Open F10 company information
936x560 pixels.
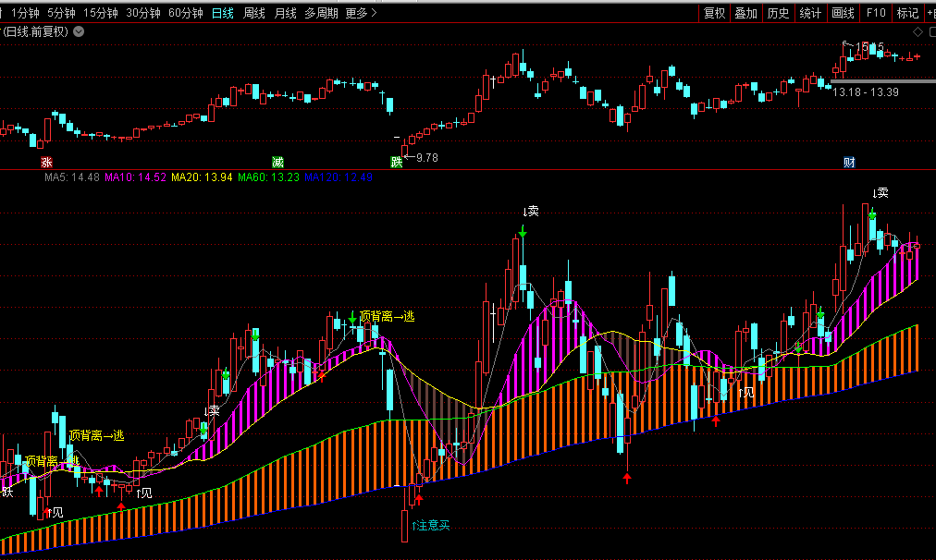pos(875,13)
